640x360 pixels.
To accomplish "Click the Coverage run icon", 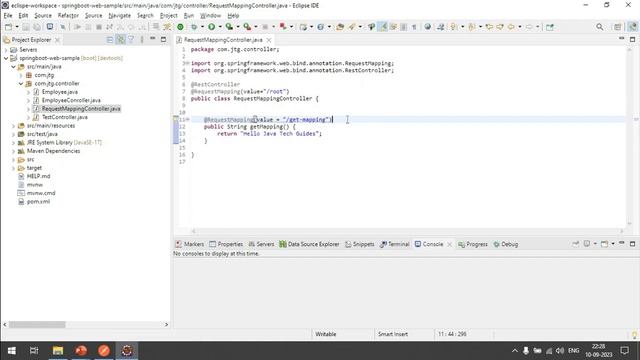I will (x=229, y=27).
